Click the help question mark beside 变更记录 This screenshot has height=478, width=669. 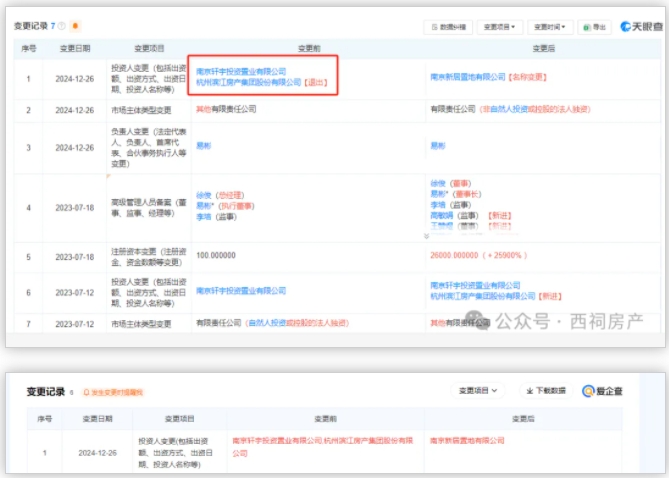click(x=63, y=25)
